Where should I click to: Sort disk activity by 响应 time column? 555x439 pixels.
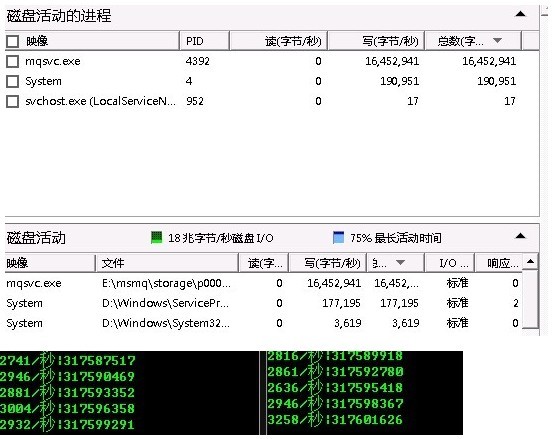click(498, 263)
